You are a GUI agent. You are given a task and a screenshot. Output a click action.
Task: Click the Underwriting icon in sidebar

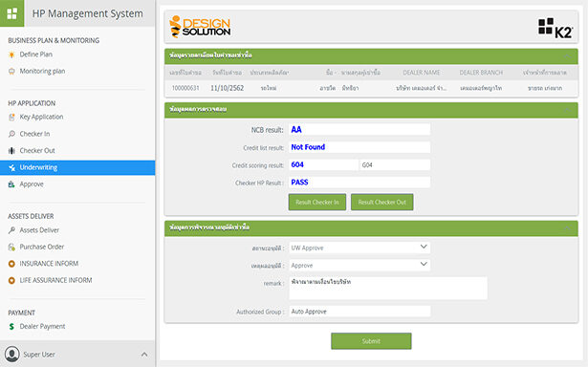[x=11, y=167]
